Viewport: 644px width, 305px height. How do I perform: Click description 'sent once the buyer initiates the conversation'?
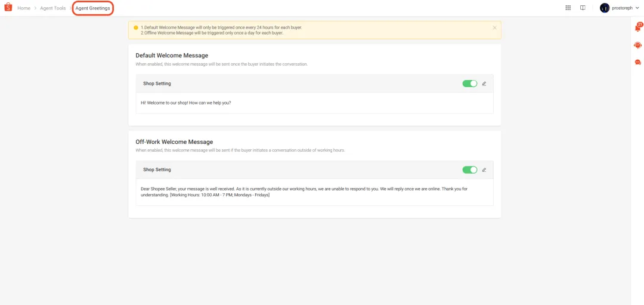click(x=221, y=64)
